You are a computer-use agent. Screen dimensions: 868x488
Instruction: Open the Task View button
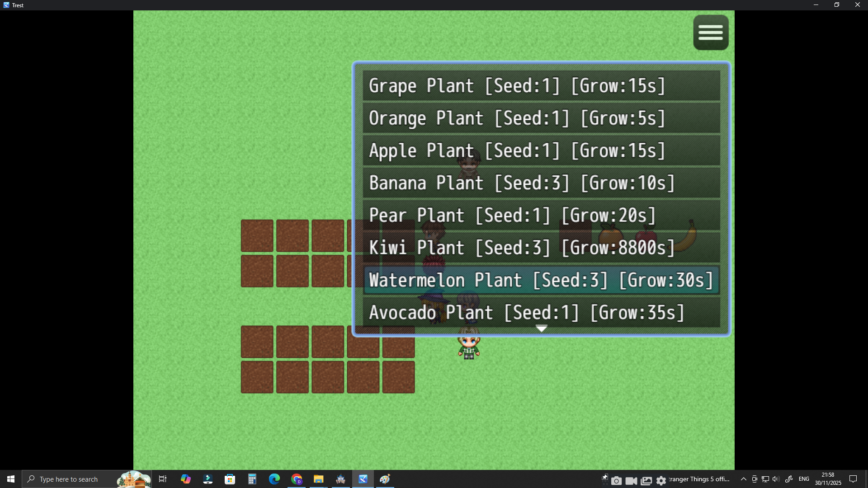tap(163, 479)
